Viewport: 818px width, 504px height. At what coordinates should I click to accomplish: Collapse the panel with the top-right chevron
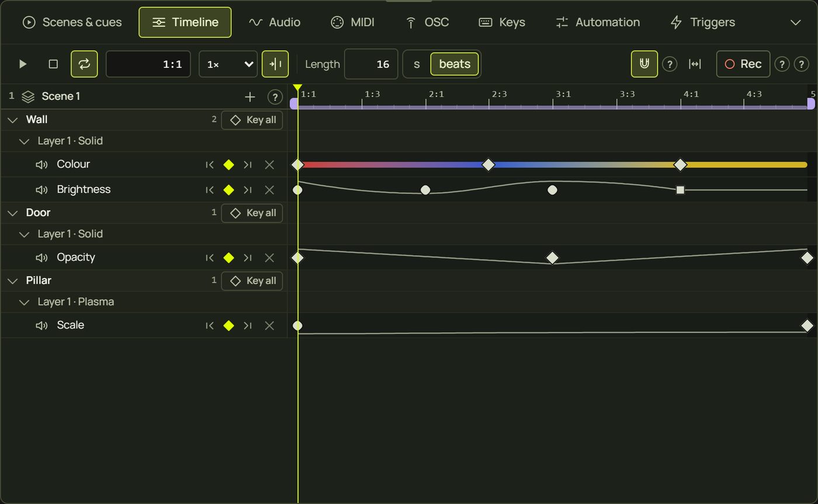pyautogui.click(x=795, y=22)
